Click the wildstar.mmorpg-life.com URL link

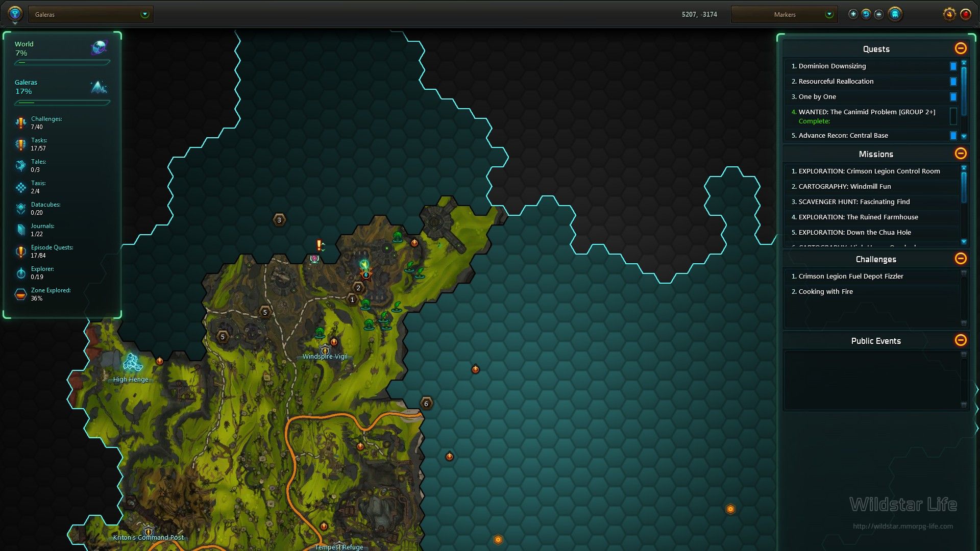[x=902, y=526]
